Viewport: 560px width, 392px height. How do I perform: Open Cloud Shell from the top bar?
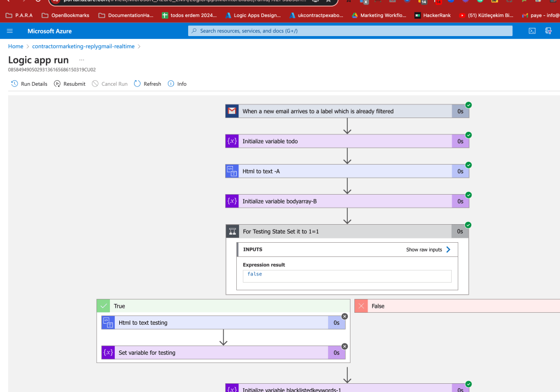[532, 31]
